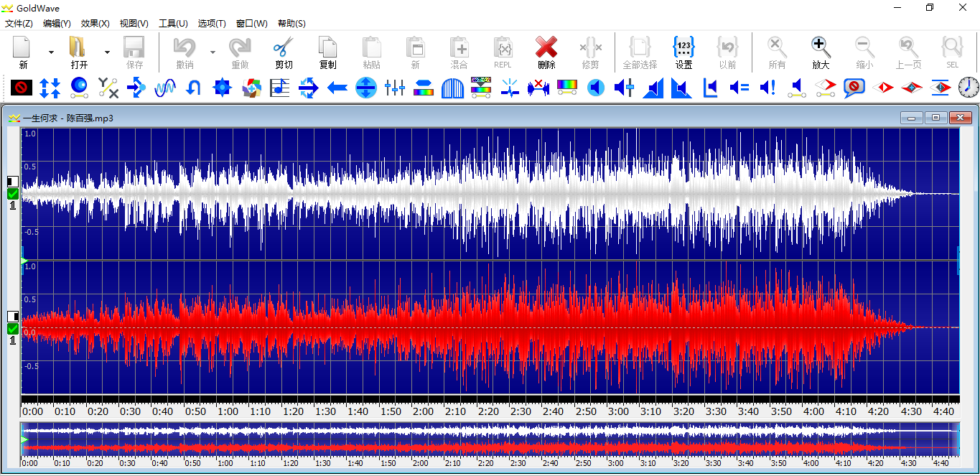Click the 打开 open file button
The image size is (980, 476).
[x=78, y=52]
